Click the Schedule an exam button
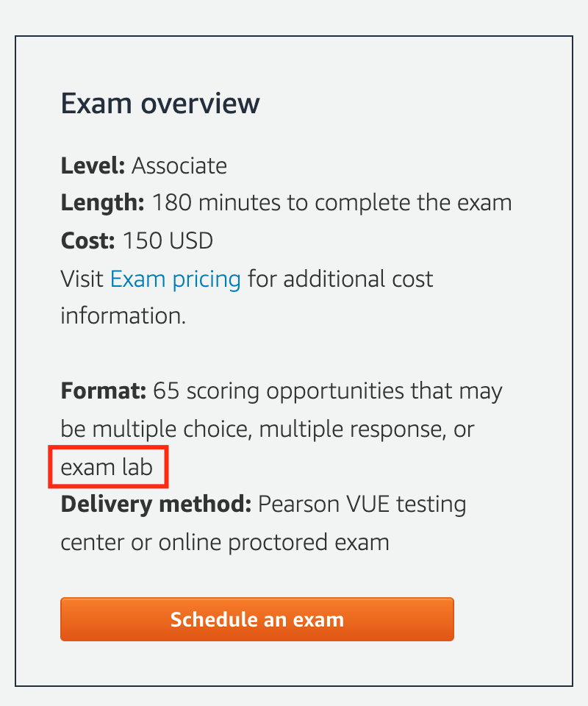The image size is (588, 706). point(257,619)
